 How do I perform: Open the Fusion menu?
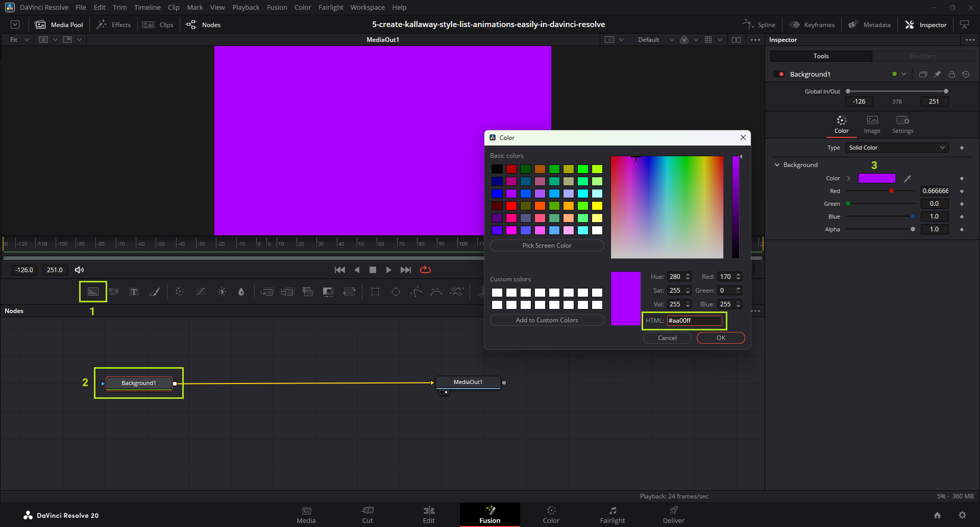(x=277, y=7)
